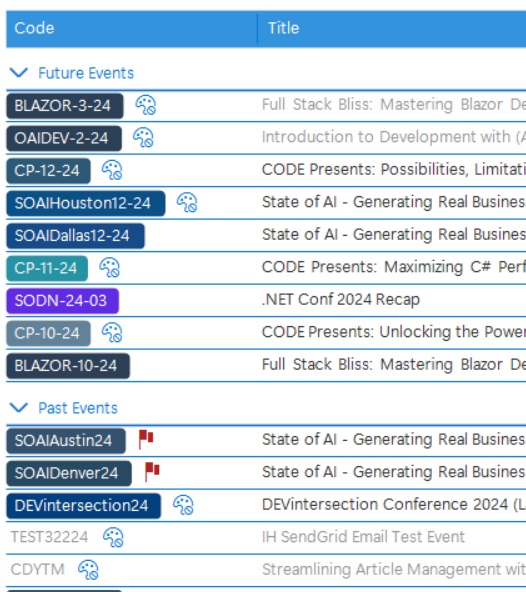Click the palette icon beside CDYTM
Screen dimensions: 526x592
(x=88, y=570)
